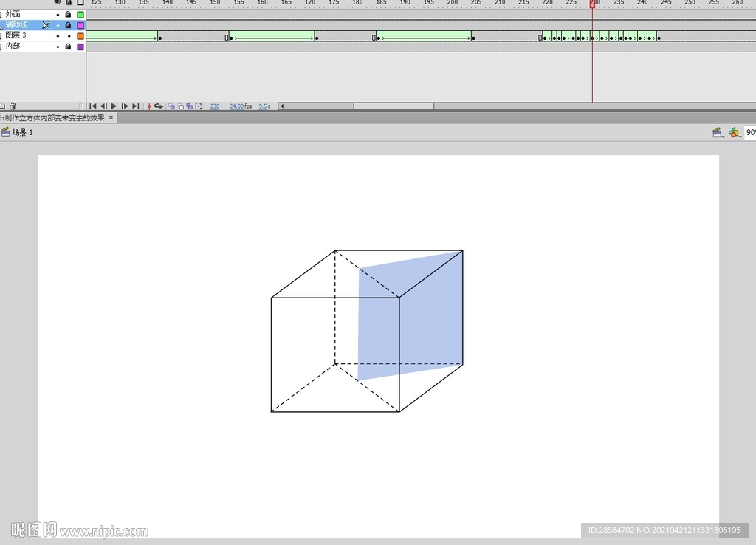Step back one frame
Viewport: 756px width, 545px height.
tap(103, 106)
